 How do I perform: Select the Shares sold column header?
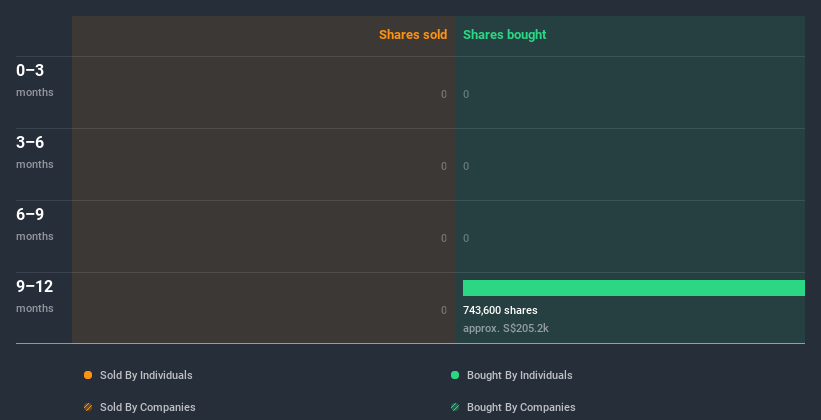coord(413,35)
